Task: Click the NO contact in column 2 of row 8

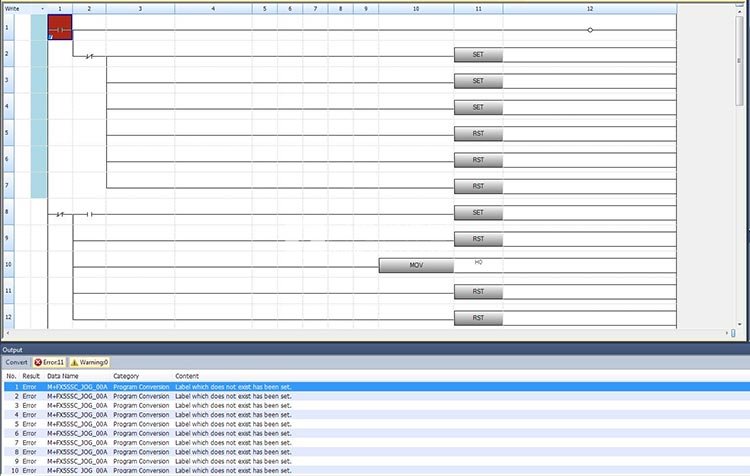Action: [x=89, y=214]
